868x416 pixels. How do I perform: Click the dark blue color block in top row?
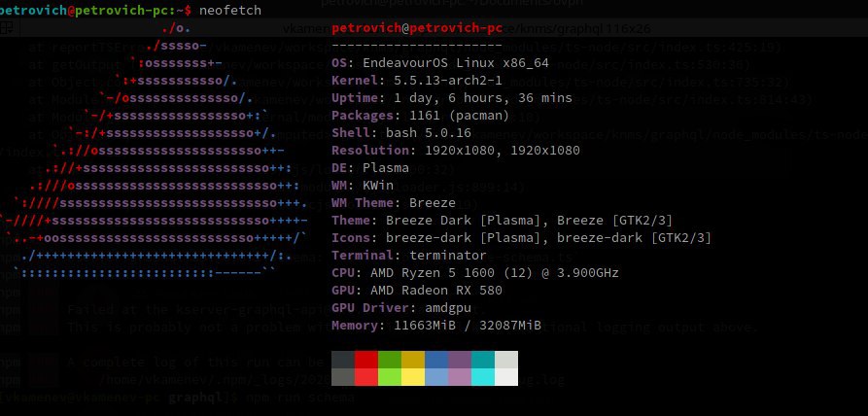coord(436,360)
